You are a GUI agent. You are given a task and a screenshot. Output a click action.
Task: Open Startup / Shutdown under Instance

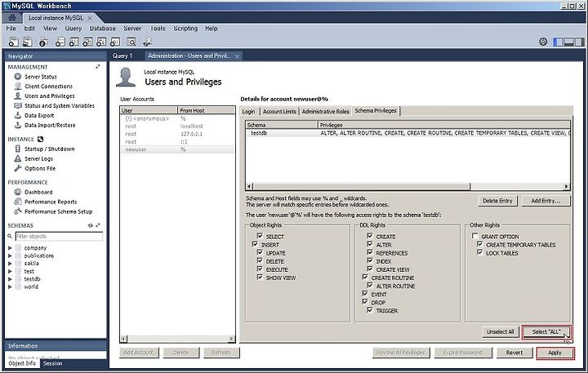coord(50,149)
